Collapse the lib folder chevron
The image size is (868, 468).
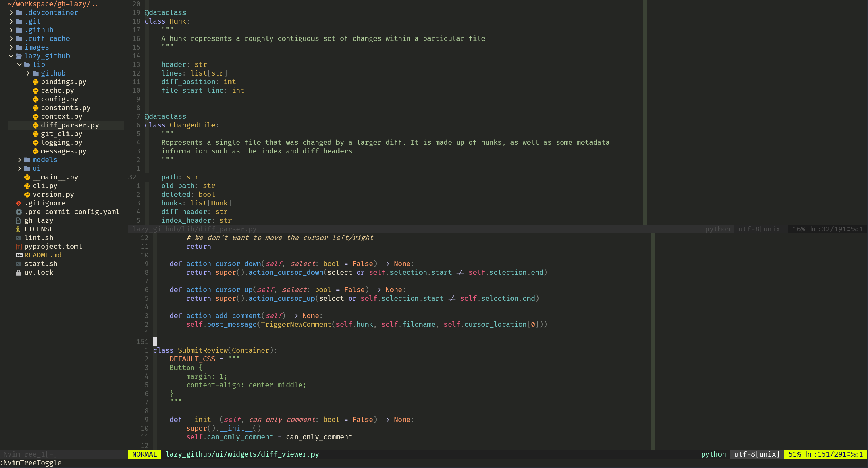coord(19,65)
